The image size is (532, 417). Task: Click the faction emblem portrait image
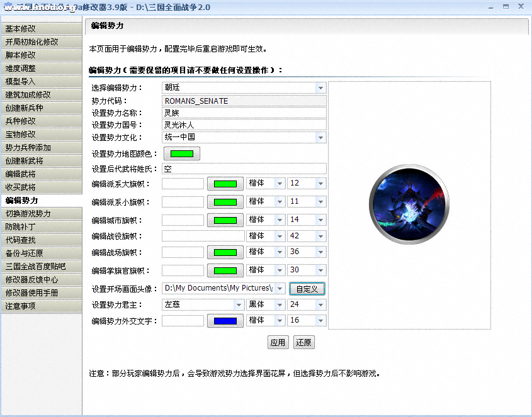point(409,204)
